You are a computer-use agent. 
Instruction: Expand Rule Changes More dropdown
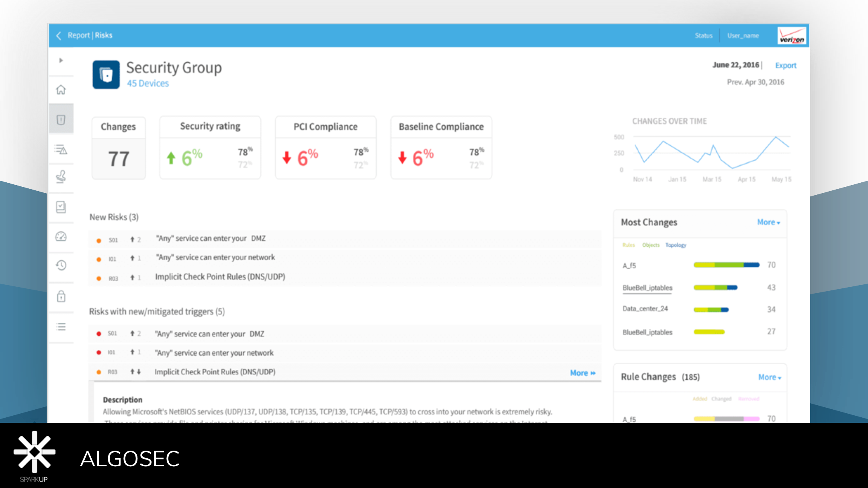770,377
